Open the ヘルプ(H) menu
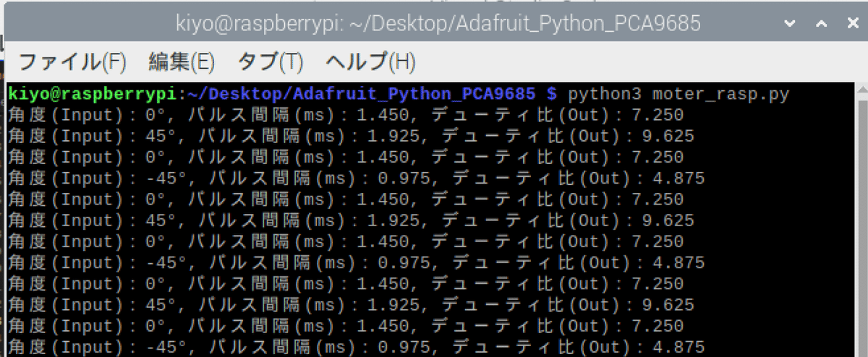This screenshot has width=868, height=357. (x=370, y=62)
